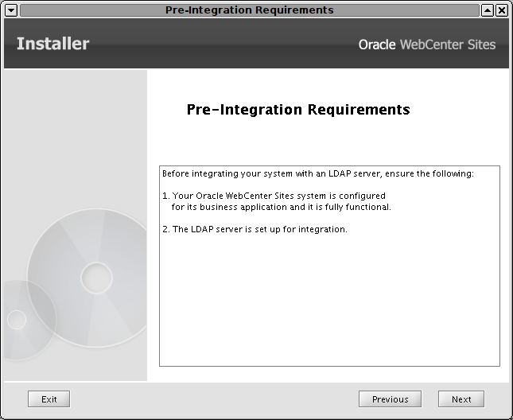Proceed with the Next button
Image resolution: width=513 pixels, height=420 pixels.
tap(461, 399)
